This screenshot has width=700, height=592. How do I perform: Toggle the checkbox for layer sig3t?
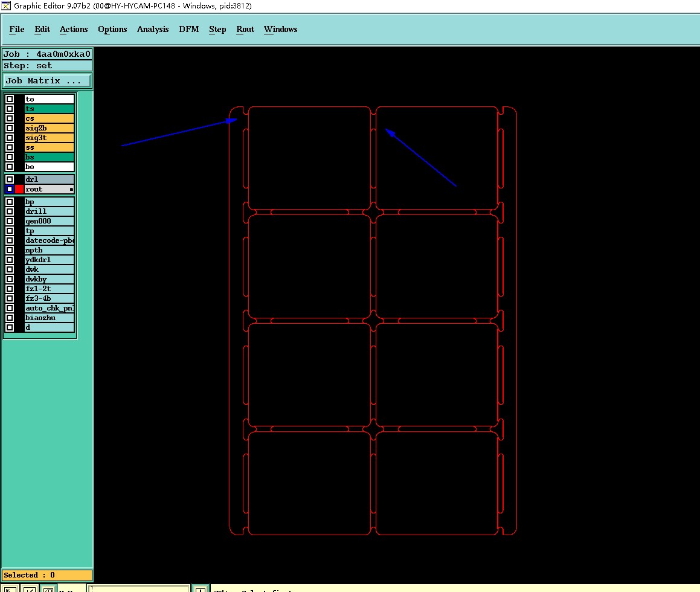pos(10,138)
